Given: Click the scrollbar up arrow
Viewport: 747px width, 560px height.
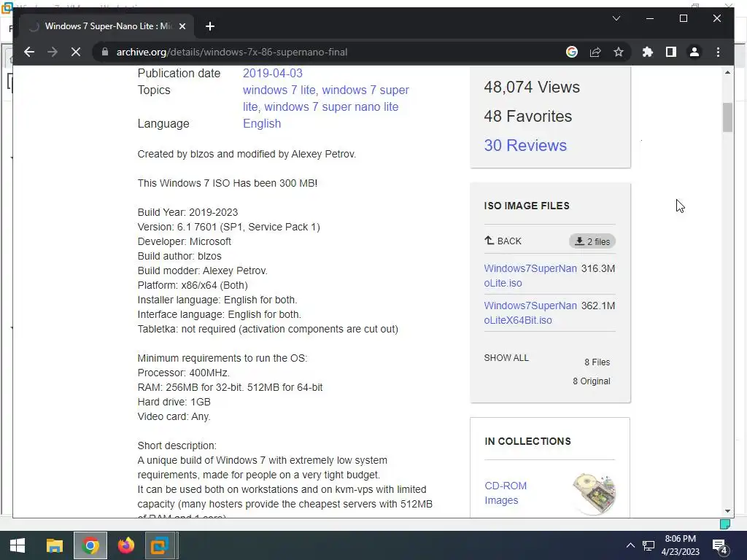Looking at the screenshot, I should click(x=727, y=72).
